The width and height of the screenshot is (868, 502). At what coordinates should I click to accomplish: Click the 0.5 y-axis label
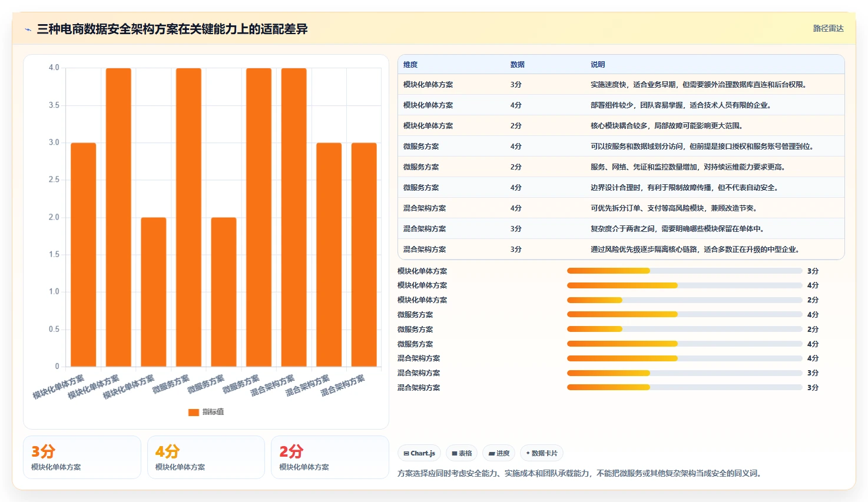tap(54, 329)
